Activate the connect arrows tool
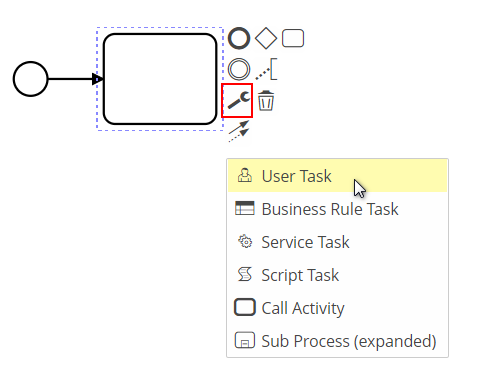 pos(239,131)
